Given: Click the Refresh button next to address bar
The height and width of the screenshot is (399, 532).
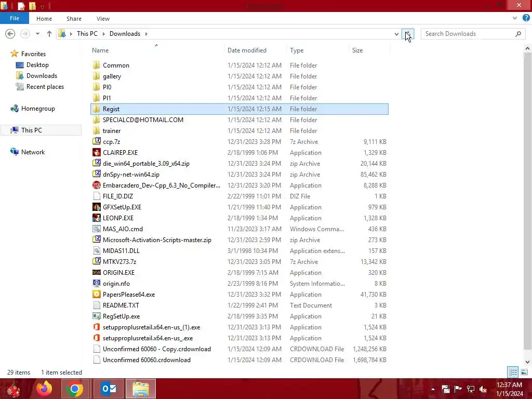Looking at the screenshot, I should [x=408, y=34].
